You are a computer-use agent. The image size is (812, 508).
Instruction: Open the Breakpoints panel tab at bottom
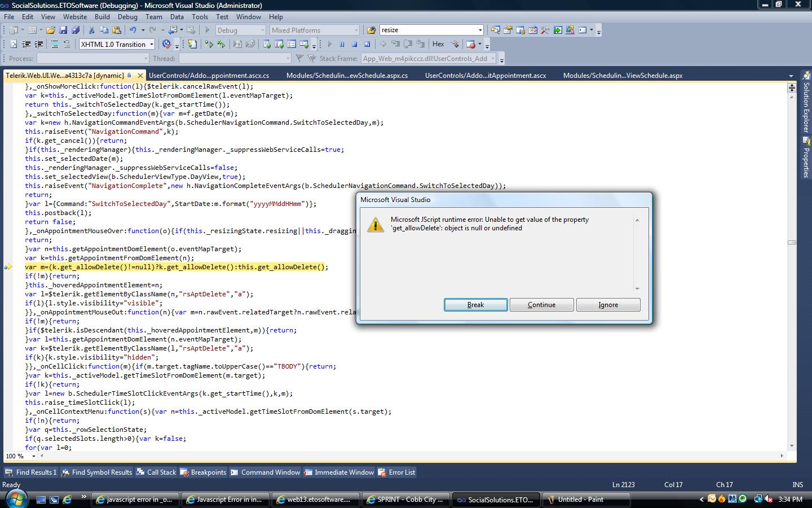point(203,472)
